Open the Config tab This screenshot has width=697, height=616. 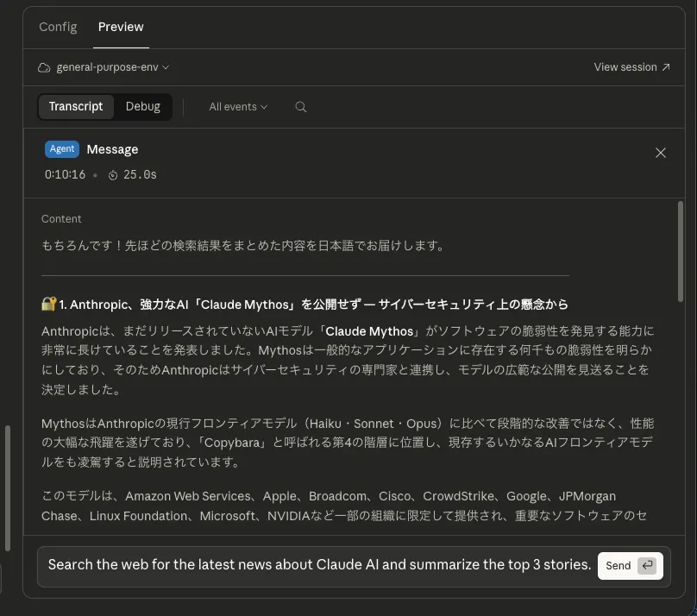point(58,27)
